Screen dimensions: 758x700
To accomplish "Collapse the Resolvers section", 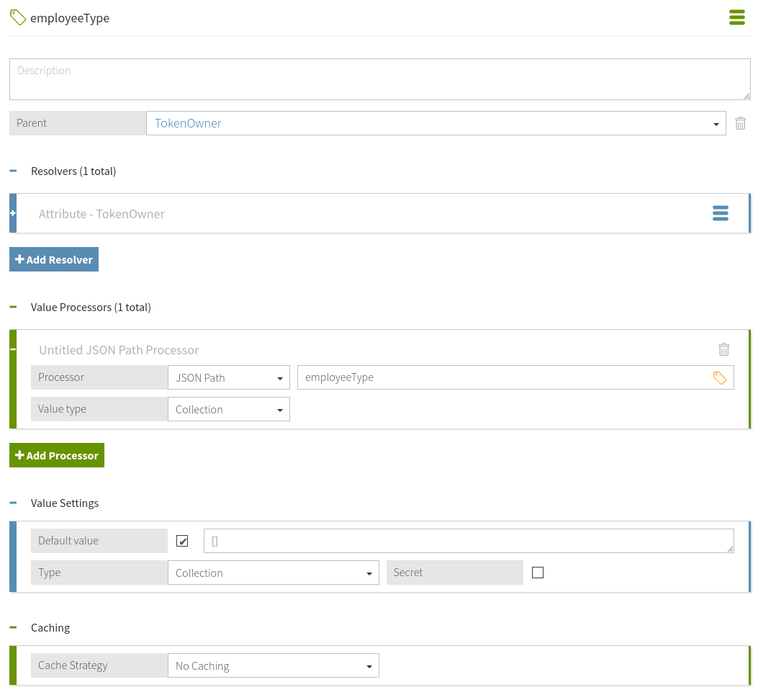I will (13, 171).
